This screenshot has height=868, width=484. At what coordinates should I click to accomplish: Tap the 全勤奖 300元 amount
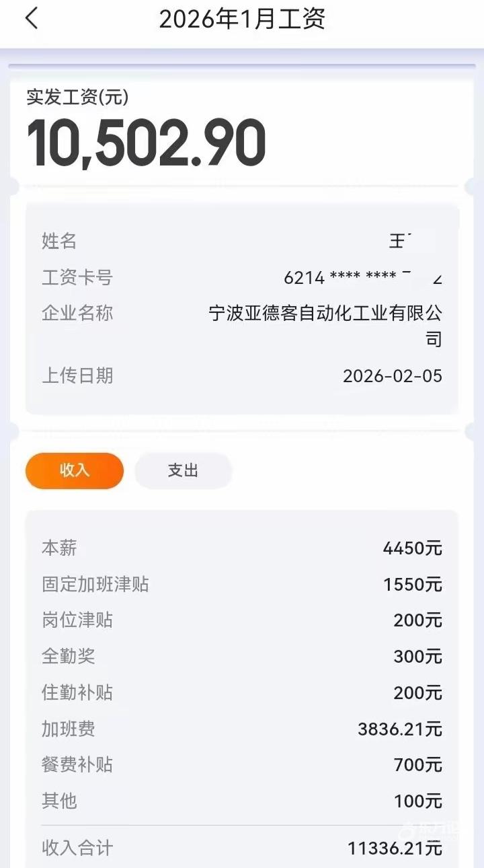pyautogui.click(x=417, y=657)
